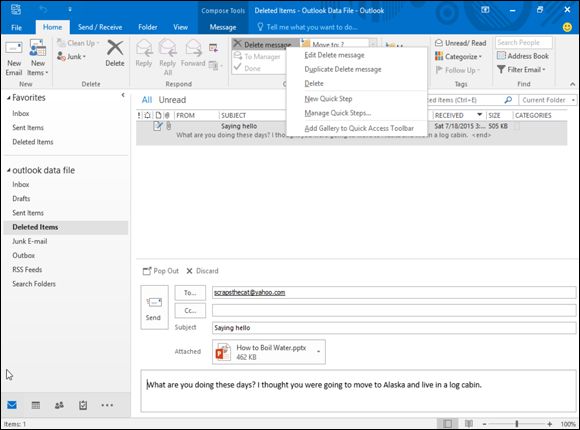Select Junk E-mail folder
Image resolution: width=580 pixels, height=430 pixels.
coord(30,241)
